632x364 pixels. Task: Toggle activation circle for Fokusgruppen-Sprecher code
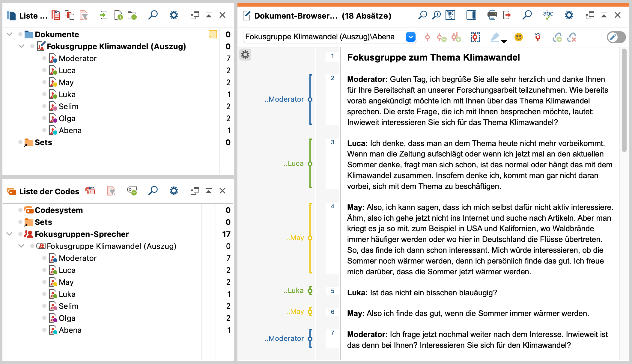(20, 234)
